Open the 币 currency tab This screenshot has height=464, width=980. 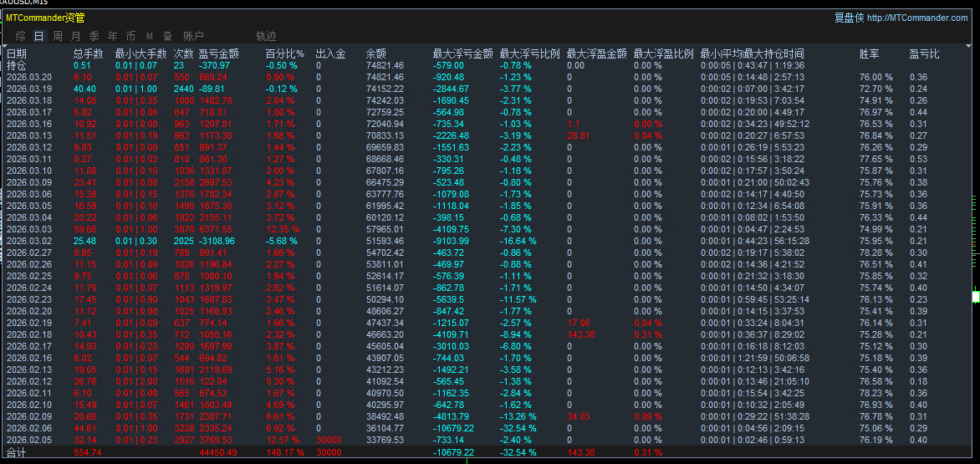[x=130, y=36]
